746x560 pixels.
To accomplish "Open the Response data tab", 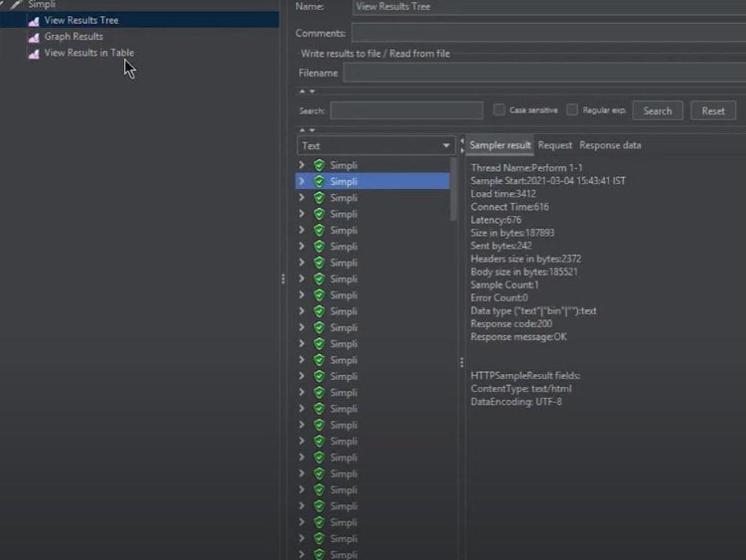I will [x=610, y=145].
